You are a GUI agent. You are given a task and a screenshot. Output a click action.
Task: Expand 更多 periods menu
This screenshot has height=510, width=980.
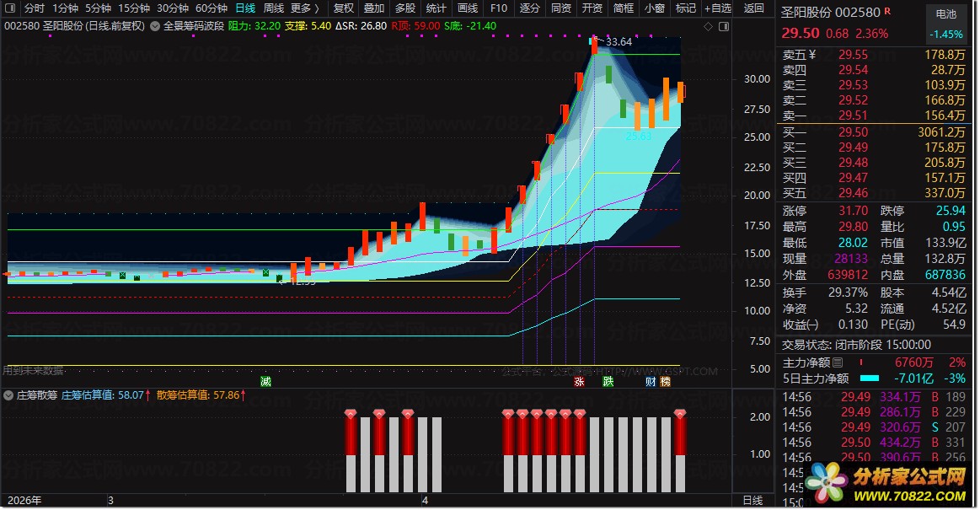tap(304, 8)
